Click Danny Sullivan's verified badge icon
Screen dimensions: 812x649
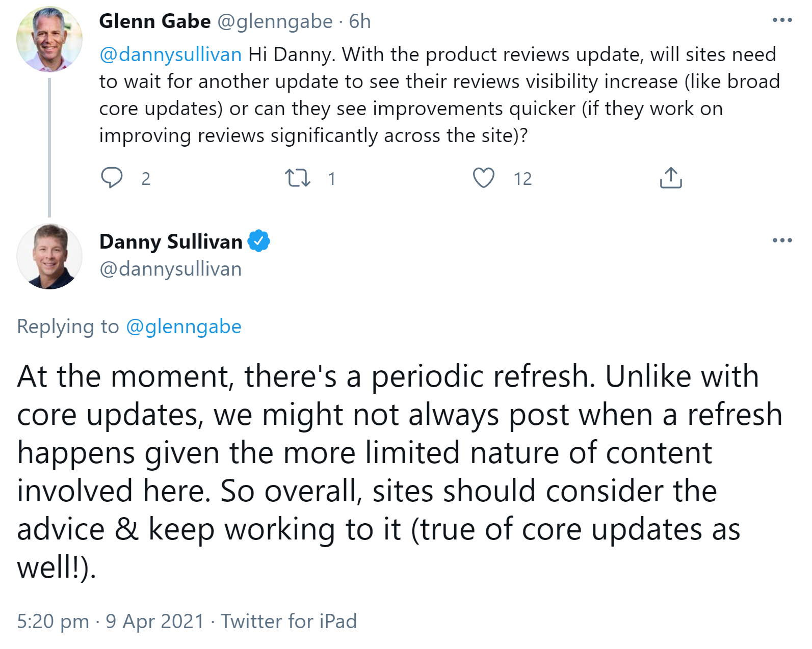coord(259,241)
